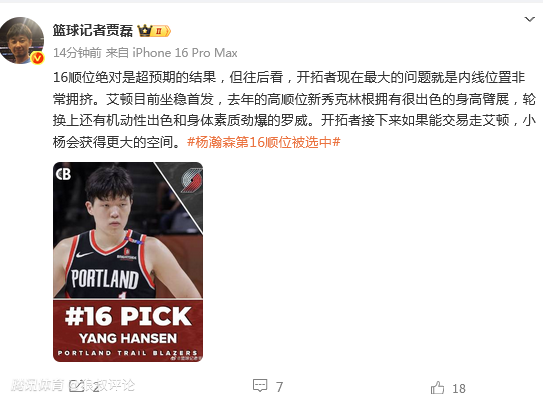Screen dimensions: 543x401
Task: Open the Yang Hansen draft image
Action: [x=128, y=262]
